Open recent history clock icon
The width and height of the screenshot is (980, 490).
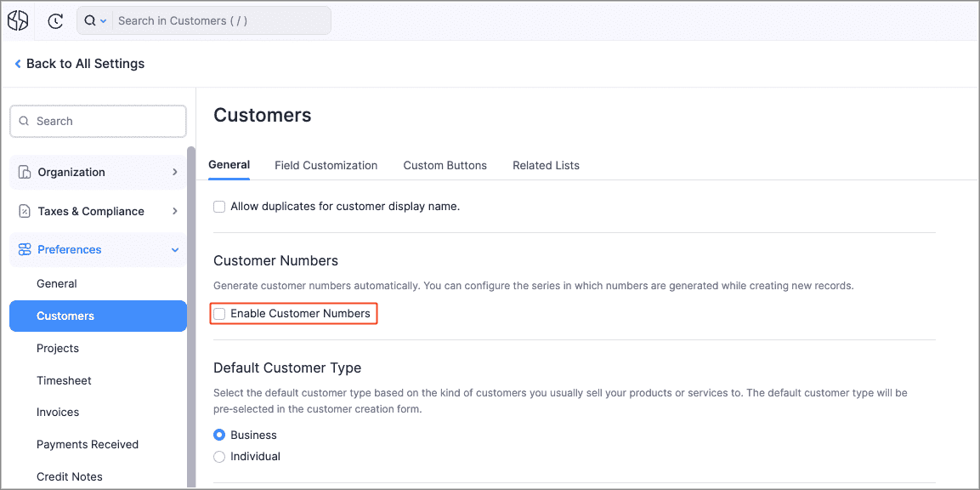click(x=56, y=21)
